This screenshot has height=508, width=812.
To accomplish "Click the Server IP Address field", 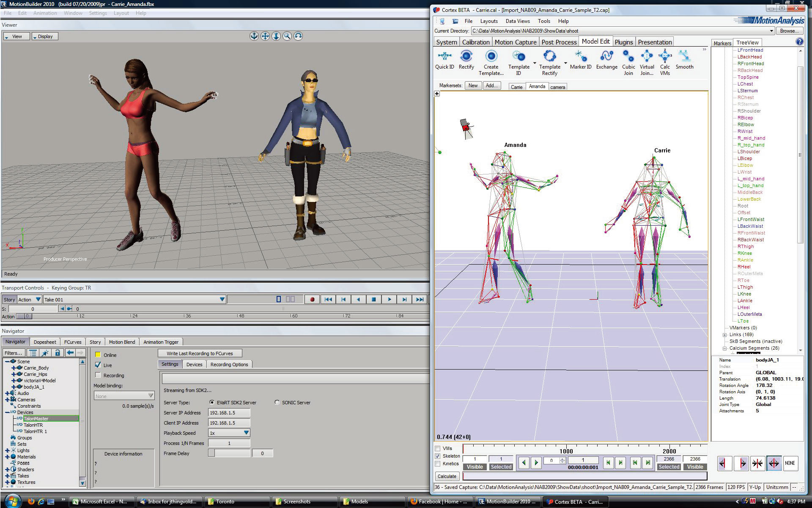I will [229, 413].
